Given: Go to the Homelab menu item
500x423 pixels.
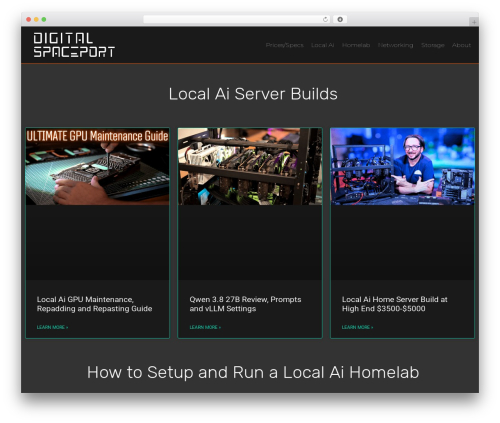Looking at the screenshot, I should click(x=356, y=45).
